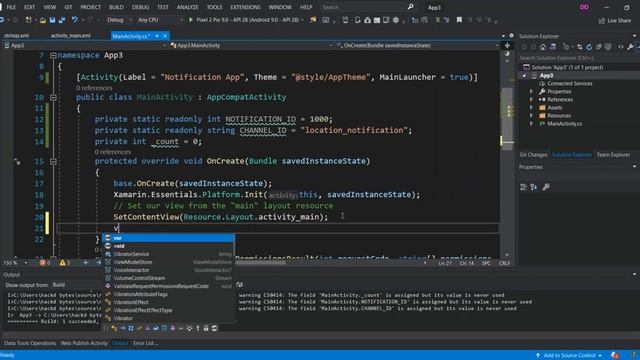Open the EXTENSIONS menu
Screen dimensions: 640x360
[245, 7]
